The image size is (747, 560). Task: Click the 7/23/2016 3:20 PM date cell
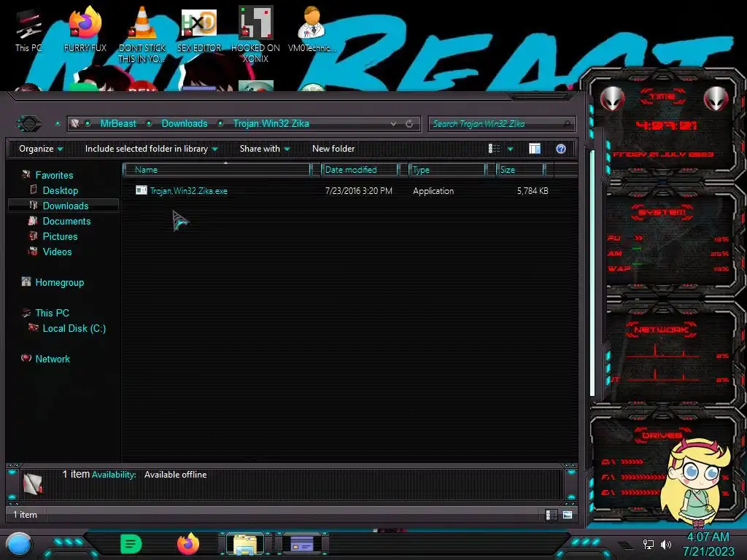click(x=359, y=191)
